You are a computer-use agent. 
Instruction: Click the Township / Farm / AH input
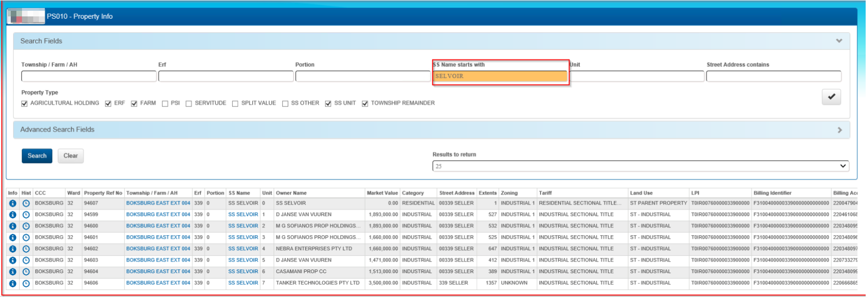click(x=89, y=76)
